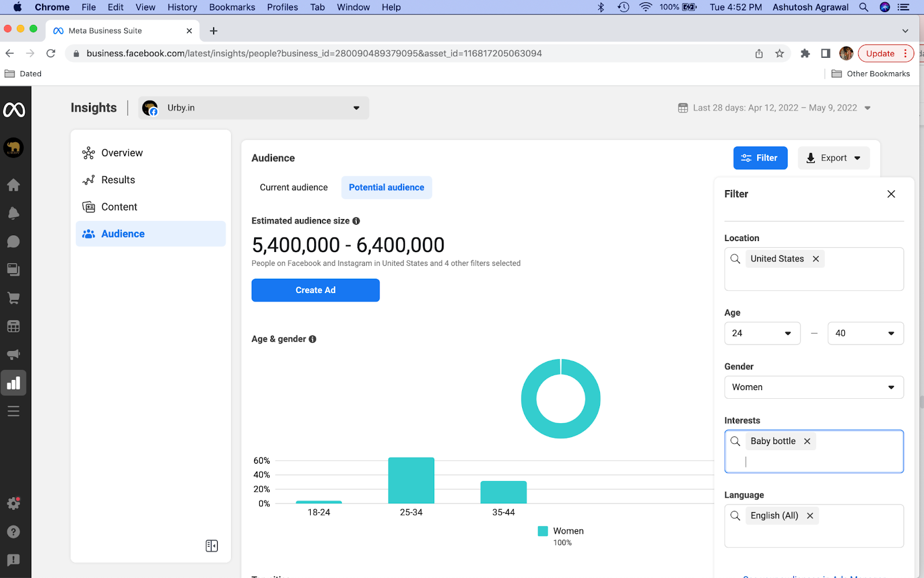Image resolution: width=924 pixels, height=578 pixels.
Task: Click the Location search field
Action: pyautogui.click(x=814, y=269)
